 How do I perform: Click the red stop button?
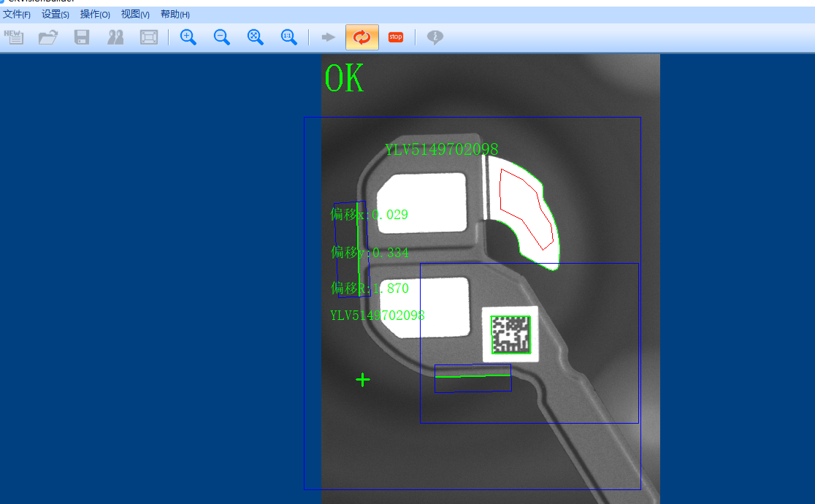click(396, 37)
